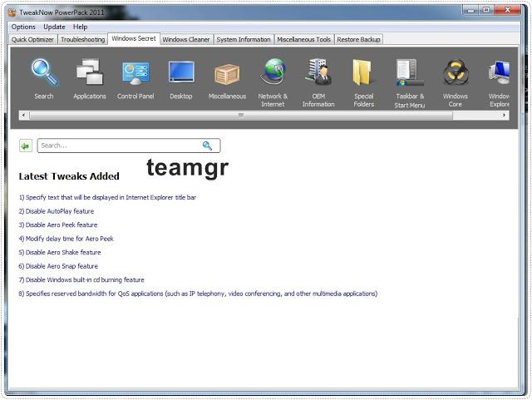This screenshot has height=400, width=532.
Task: Switch to the Windows Cleaner tab
Action: coord(186,39)
